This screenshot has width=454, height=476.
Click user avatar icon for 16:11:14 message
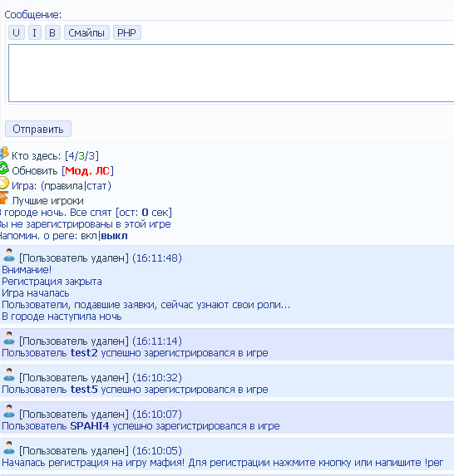(9, 338)
